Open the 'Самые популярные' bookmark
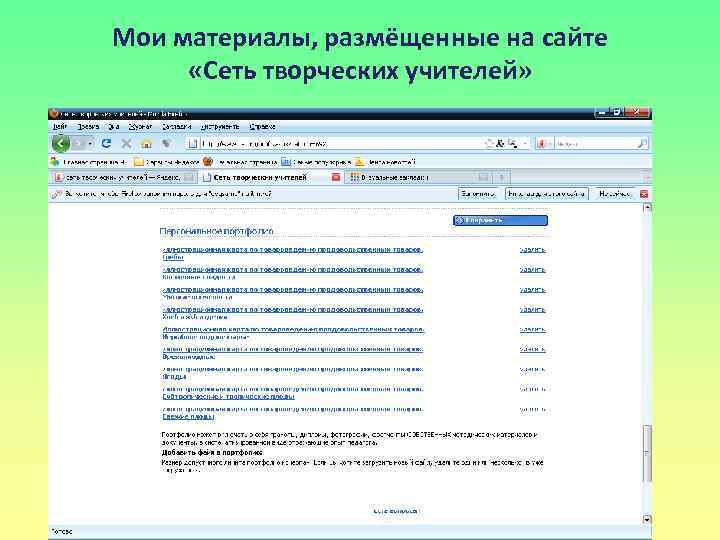The image size is (720, 540). pos(316,162)
